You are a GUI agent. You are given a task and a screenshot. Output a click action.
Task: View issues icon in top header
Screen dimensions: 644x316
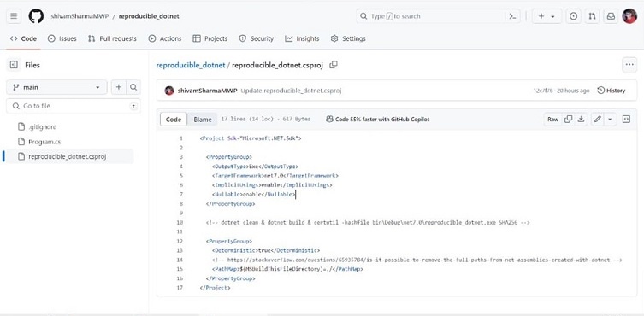tap(574, 16)
